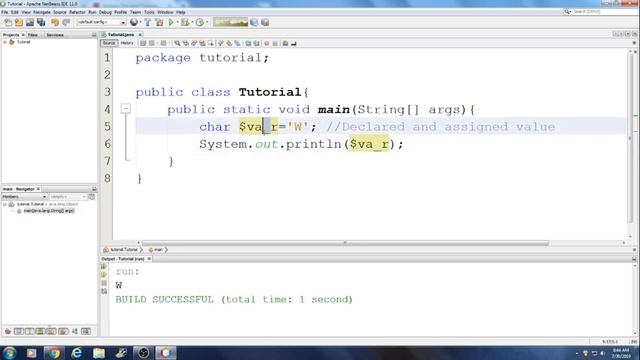Click the Stop Macro Recording icon
640x360 pixels.
[x=275, y=43]
